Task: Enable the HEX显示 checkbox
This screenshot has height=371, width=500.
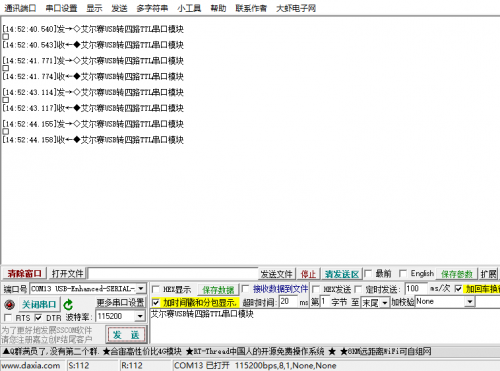Action: [155, 289]
